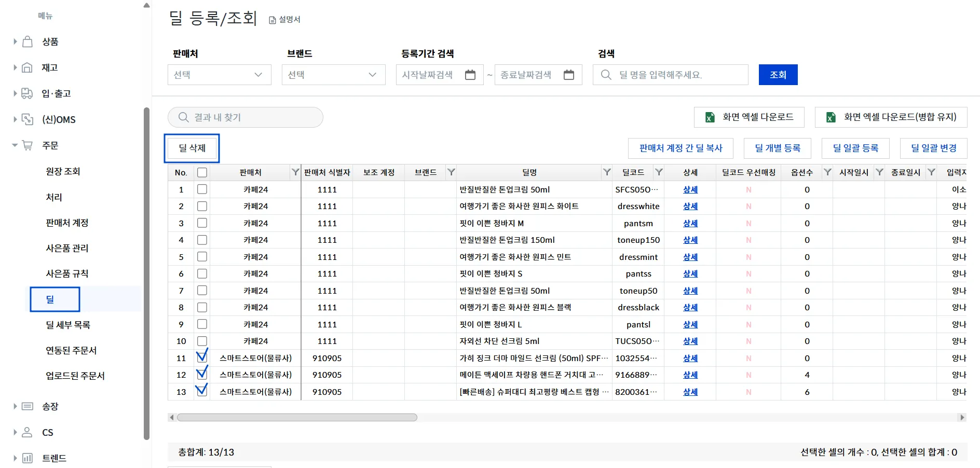Click the CS person icon
980x468 pixels.
(28, 432)
